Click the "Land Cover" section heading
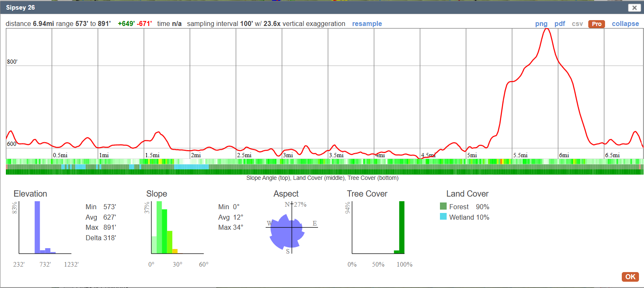The height and width of the screenshot is (288, 644). [467, 194]
